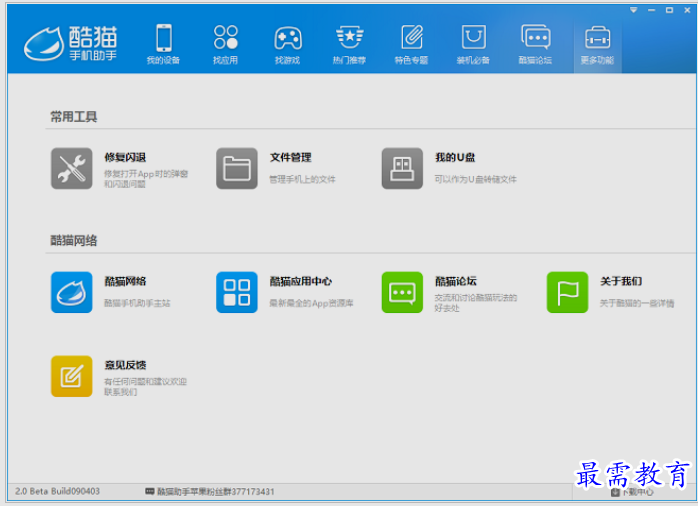Click the 酷猫应用中心 title text

coord(301,281)
